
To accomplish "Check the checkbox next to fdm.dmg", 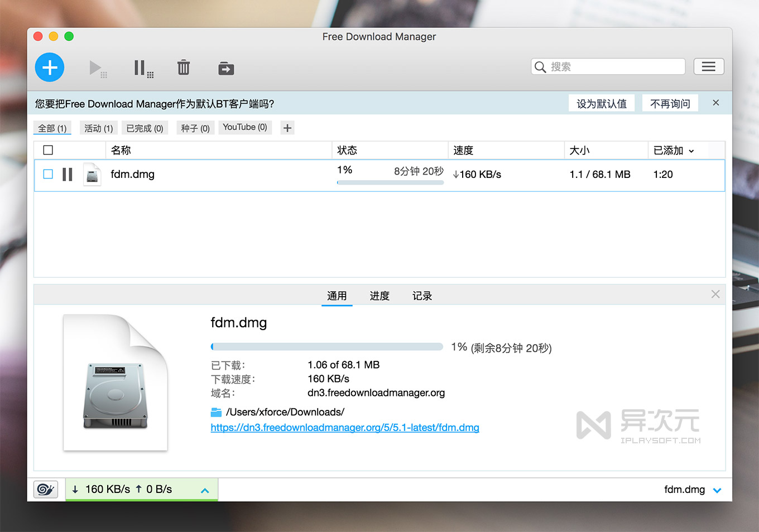I will click(x=47, y=174).
